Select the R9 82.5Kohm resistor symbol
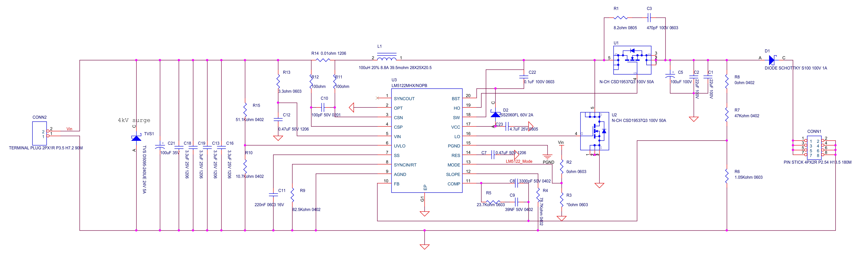The width and height of the screenshot is (868, 257). (x=292, y=195)
